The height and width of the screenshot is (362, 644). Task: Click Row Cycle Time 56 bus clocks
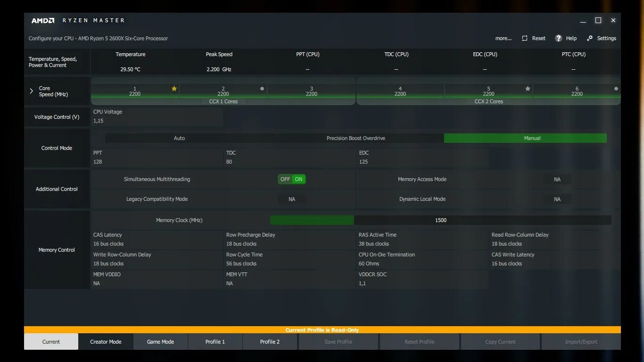tap(241, 263)
